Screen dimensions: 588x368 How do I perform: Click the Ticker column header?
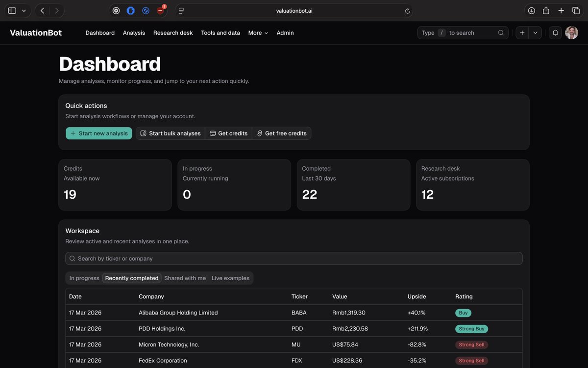[x=299, y=296]
